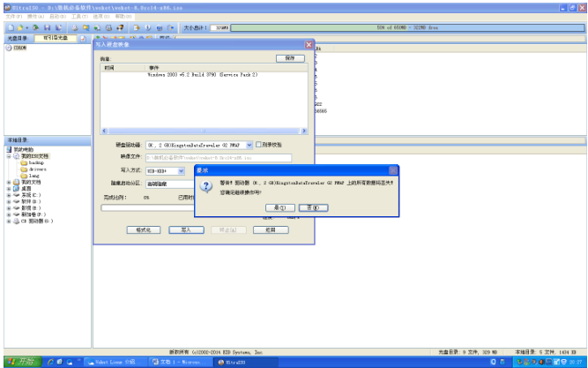
Task: Expand the 桌面 tree node
Action: click(9, 189)
